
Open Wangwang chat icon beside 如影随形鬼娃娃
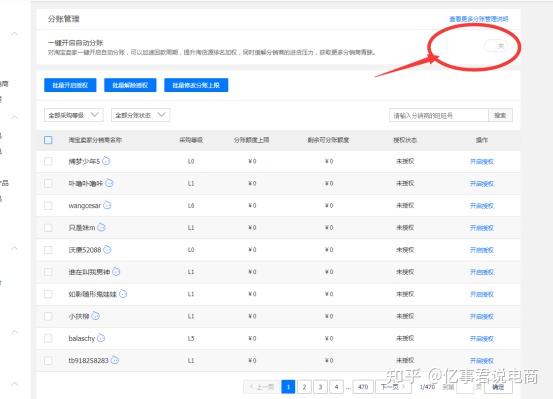point(123,294)
